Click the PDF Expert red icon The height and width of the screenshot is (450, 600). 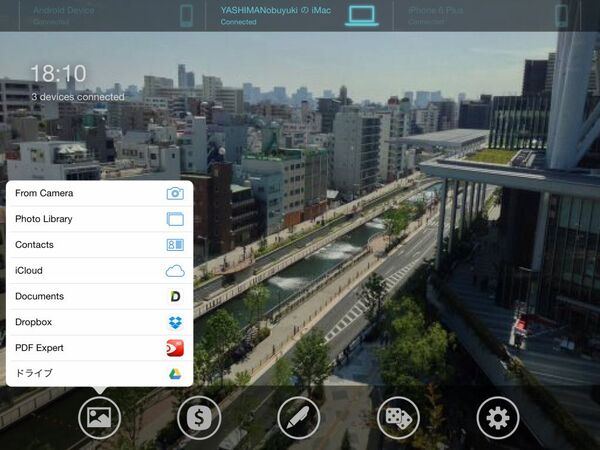pyautogui.click(x=175, y=348)
